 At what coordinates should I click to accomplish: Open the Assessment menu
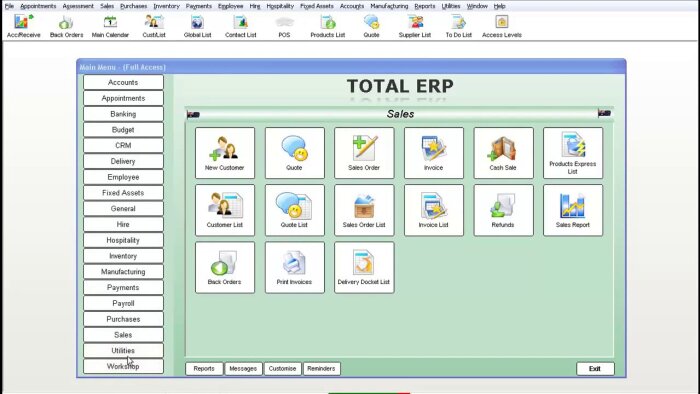coord(78,6)
